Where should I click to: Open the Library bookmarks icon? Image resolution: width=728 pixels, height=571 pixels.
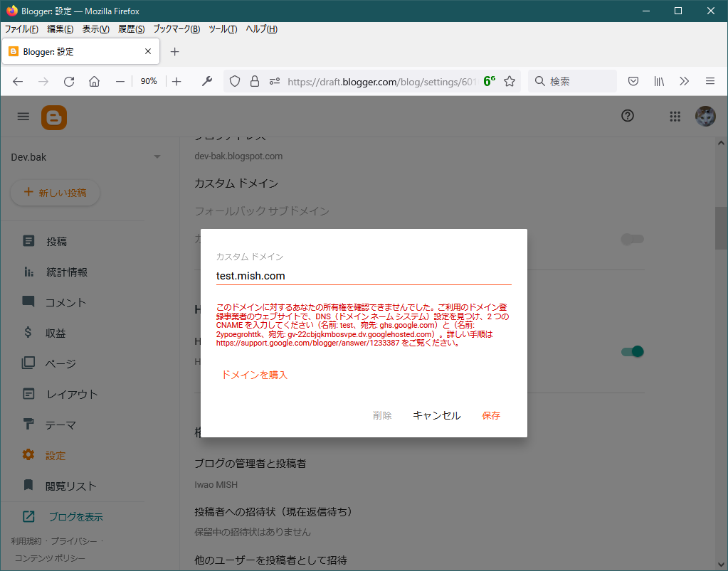tap(659, 82)
